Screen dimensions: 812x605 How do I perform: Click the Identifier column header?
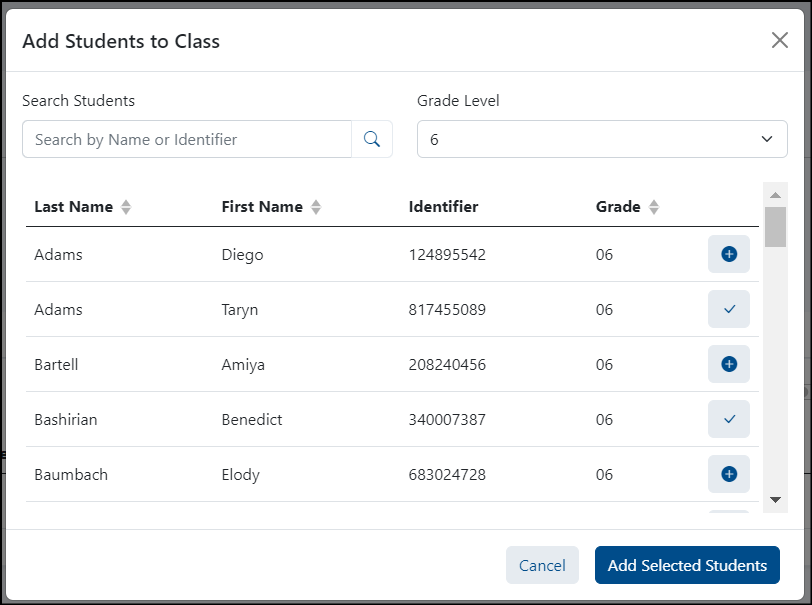pyautogui.click(x=443, y=207)
